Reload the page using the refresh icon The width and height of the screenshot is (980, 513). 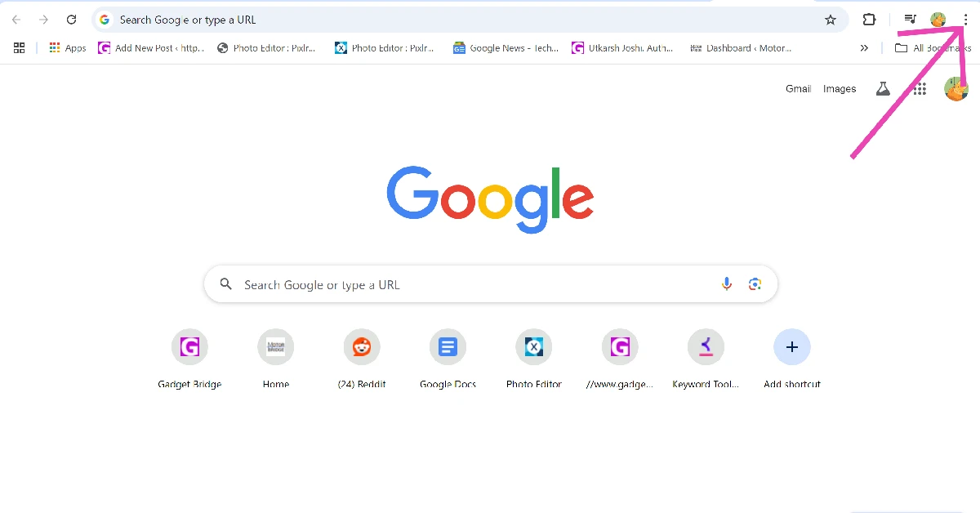(x=72, y=19)
